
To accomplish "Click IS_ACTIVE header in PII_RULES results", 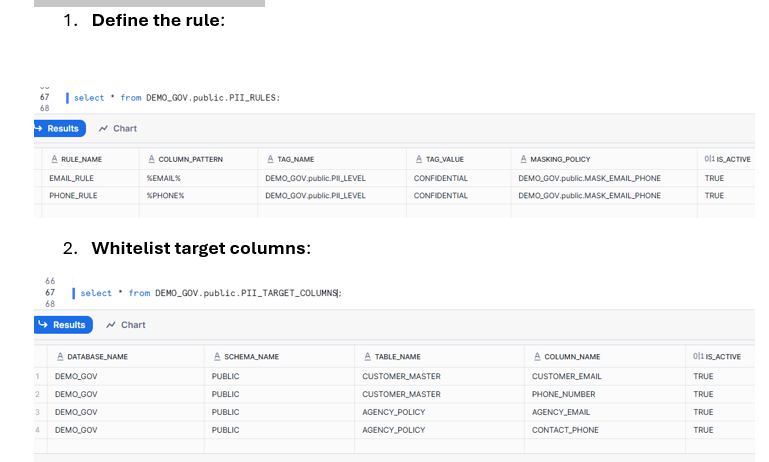I will [727, 159].
